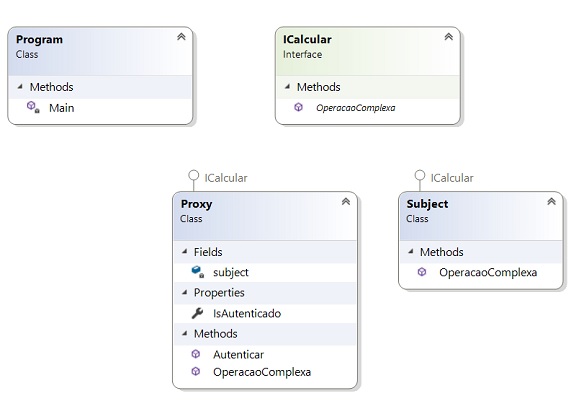
Task: Collapse the Fields section in Proxy
Action: pos(185,251)
